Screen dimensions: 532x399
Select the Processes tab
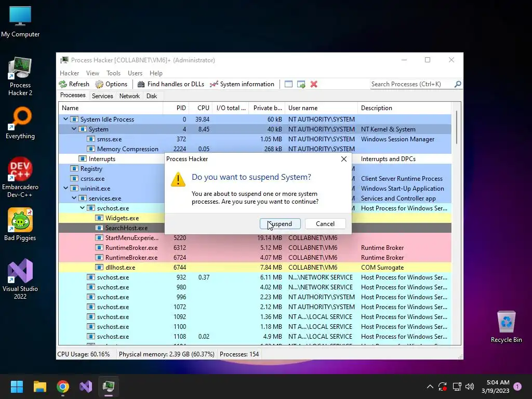tap(73, 96)
